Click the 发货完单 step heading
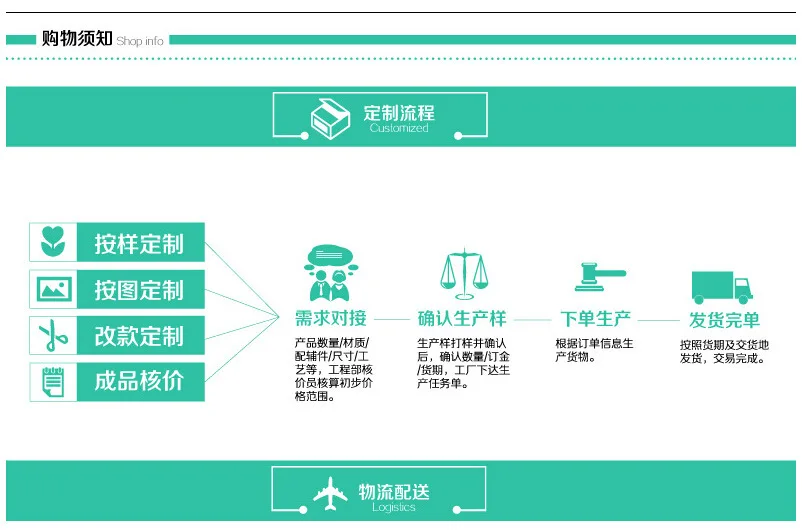802x530 pixels. pyautogui.click(x=724, y=320)
